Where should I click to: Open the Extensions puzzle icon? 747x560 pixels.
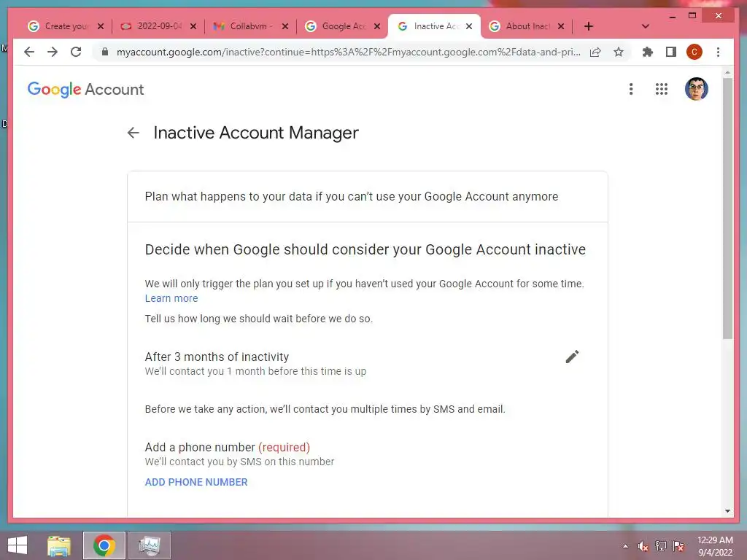point(648,52)
